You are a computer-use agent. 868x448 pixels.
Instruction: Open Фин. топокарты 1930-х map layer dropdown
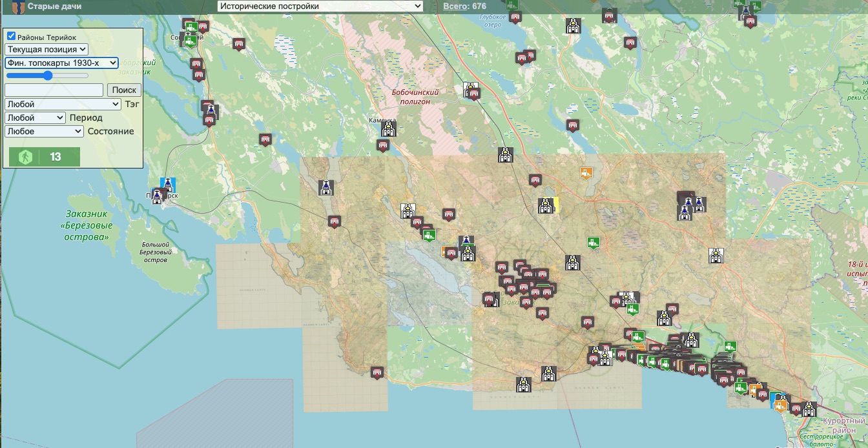61,63
